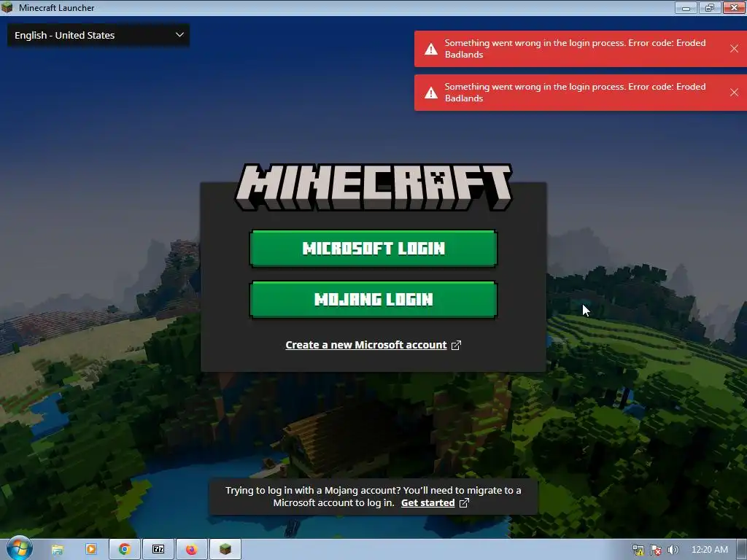Open the Windows Start menu orb
This screenshot has height=560, width=747.
pyautogui.click(x=19, y=549)
